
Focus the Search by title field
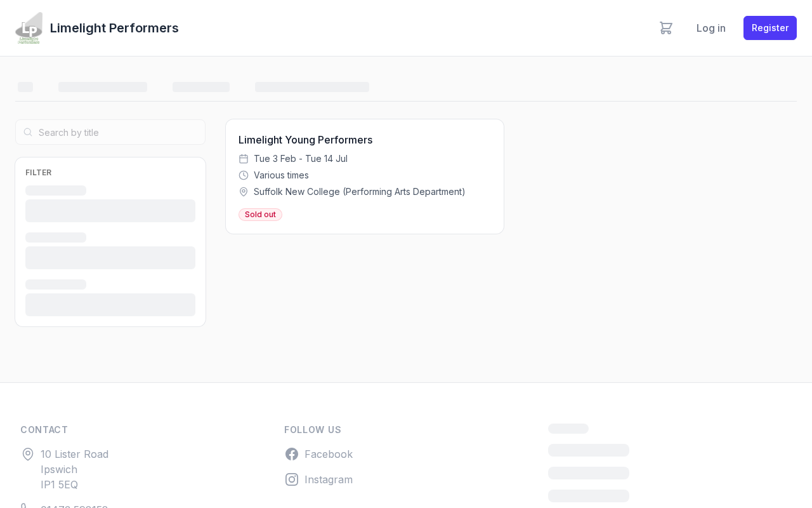tap(110, 132)
